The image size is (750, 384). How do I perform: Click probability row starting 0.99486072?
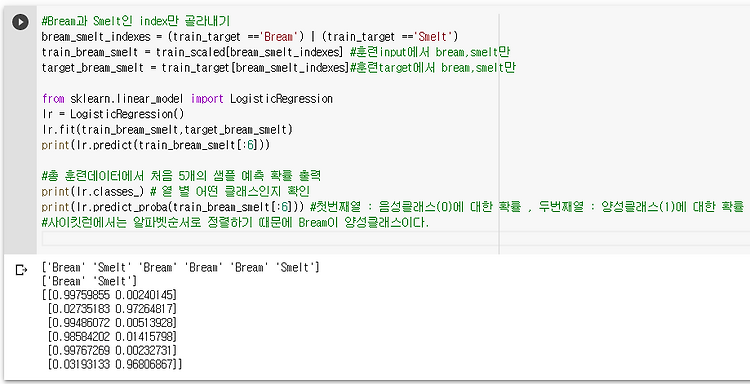point(112,322)
